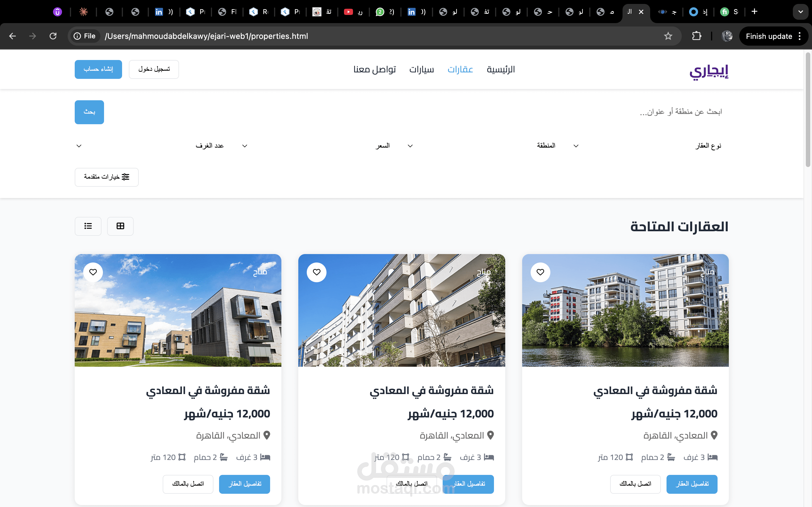Screen dimensions: 812x507
Task: Open new browser tab with plus
Action: click(754, 12)
